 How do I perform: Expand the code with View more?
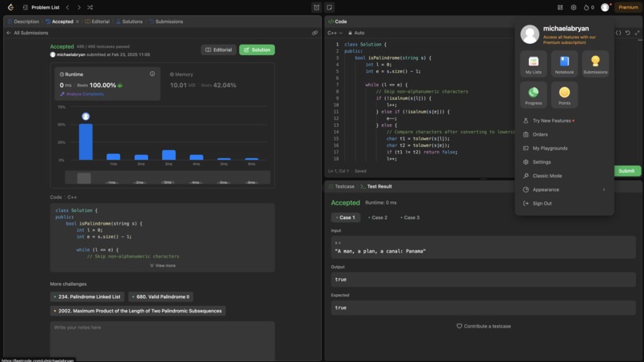[163, 265]
